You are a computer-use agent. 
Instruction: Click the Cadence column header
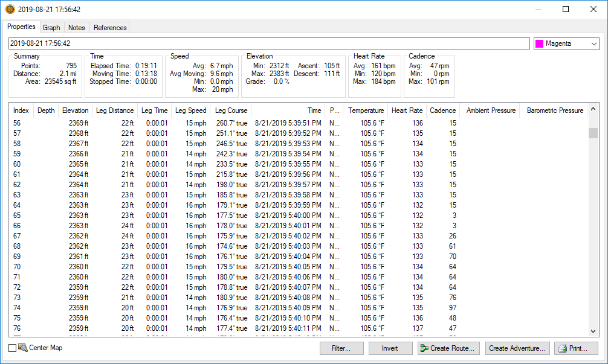coord(443,110)
